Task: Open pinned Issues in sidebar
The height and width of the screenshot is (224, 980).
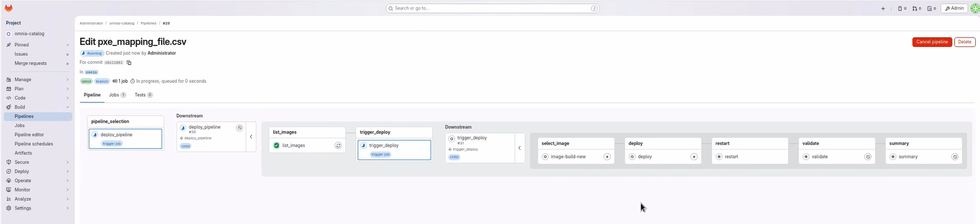Action: pyautogui.click(x=38, y=54)
